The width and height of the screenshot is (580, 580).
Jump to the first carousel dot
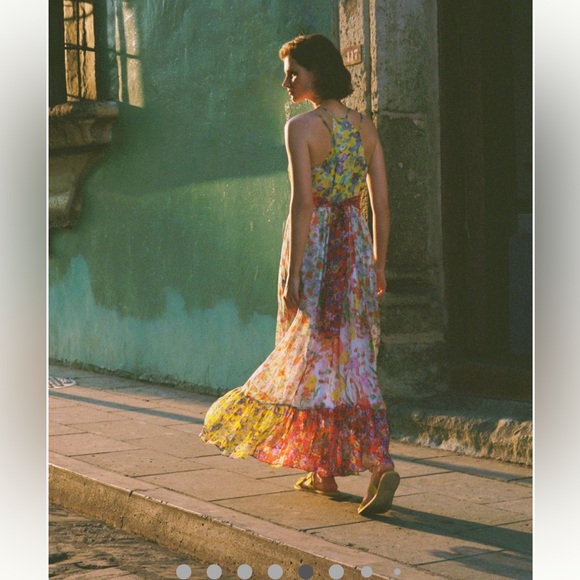(184, 571)
